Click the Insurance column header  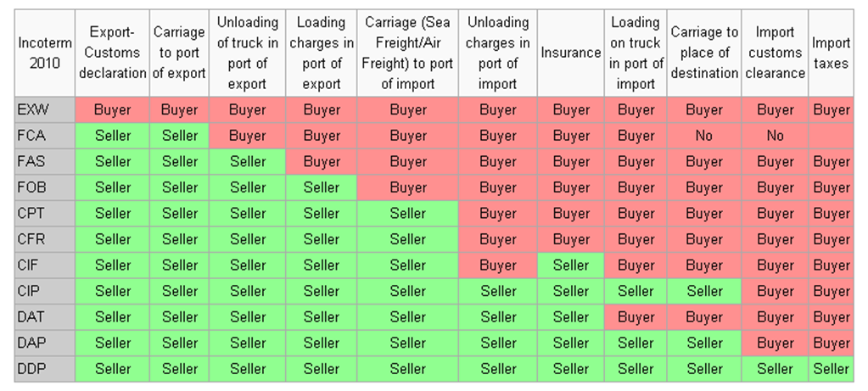[x=571, y=53]
